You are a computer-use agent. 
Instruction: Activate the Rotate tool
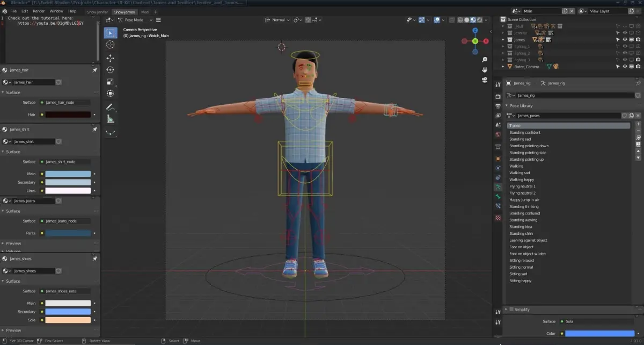[110, 70]
